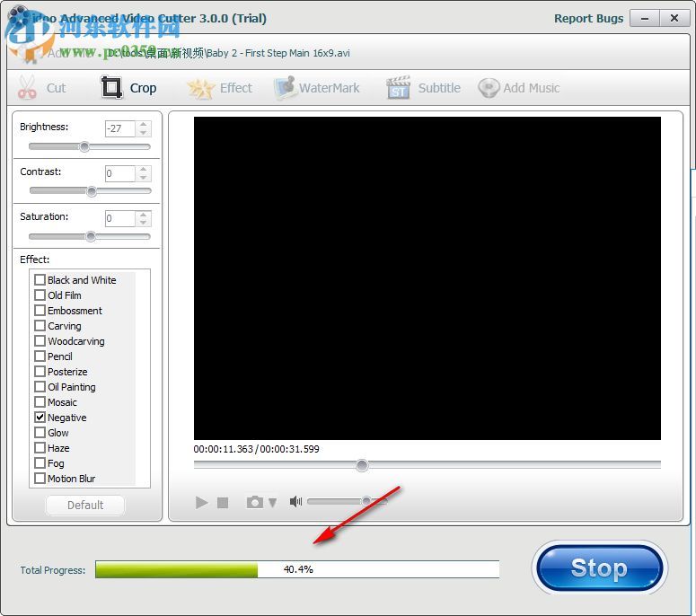
Task: Enable Woodcarving effect
Action: click(40, 341)
